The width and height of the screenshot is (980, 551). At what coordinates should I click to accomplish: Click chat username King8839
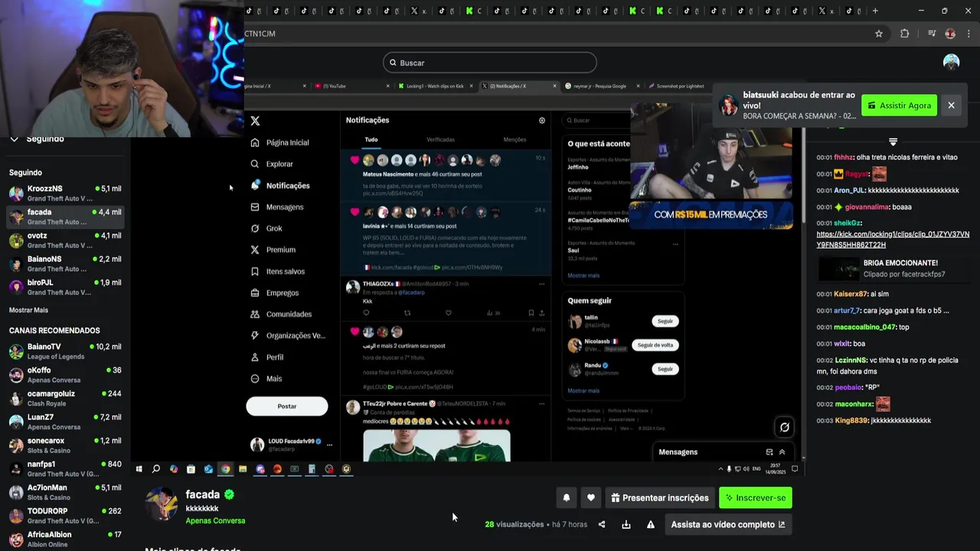pyautogui.click(x=851, y=420)
